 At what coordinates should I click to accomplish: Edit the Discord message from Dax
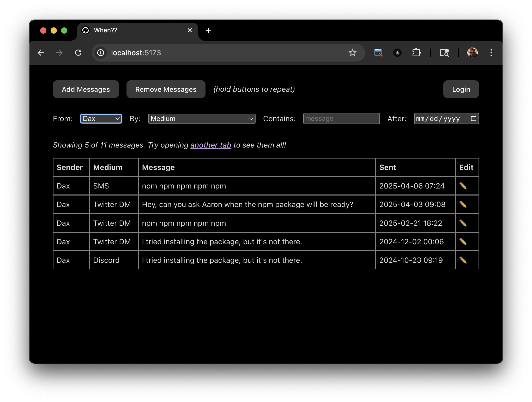pyautogui.click(x=463, y=260)
